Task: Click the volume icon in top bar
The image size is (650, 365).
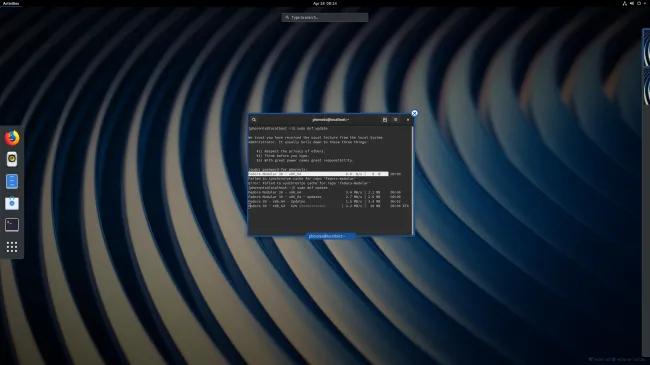Action: [x=632, y=3]
